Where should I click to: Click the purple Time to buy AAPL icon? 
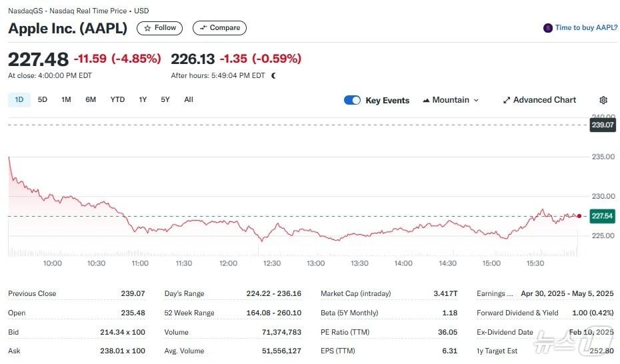click(548, 28)
